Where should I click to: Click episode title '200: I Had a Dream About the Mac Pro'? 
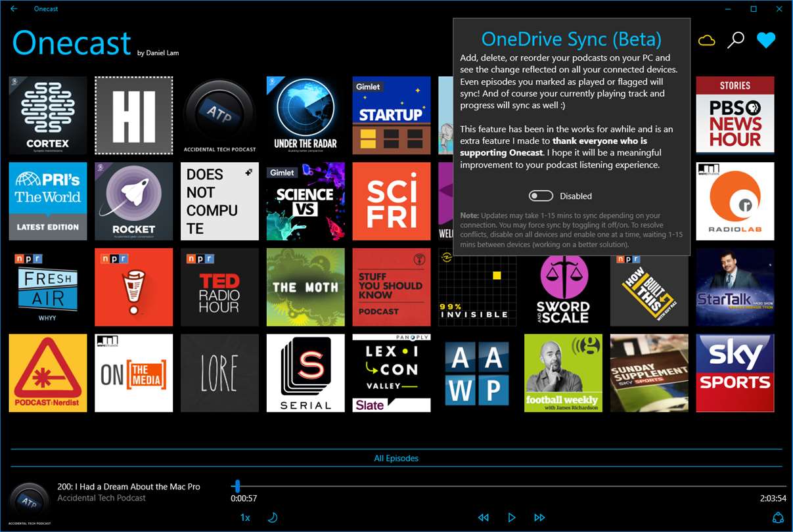pos(129,487)
